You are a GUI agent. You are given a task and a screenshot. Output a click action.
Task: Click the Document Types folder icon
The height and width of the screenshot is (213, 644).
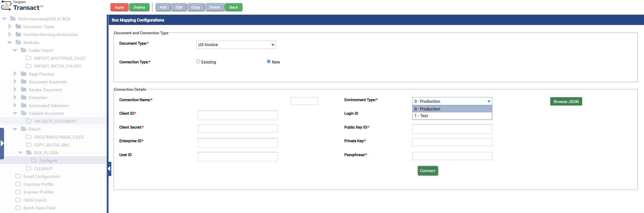click(18, 26)
